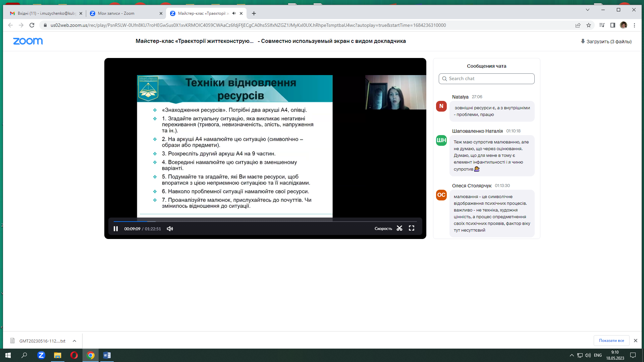
Task: Expand options for the downloaded GMT txt file
Action: click(74, 341)
